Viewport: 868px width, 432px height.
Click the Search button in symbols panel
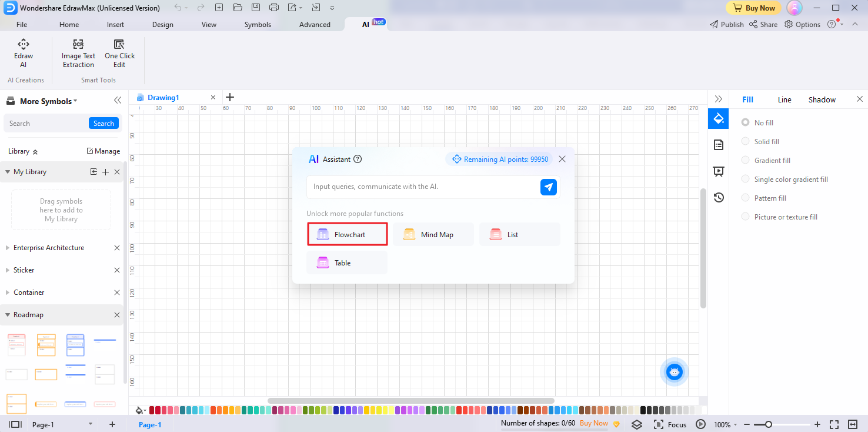pyautogui.click(x=104, y=124)
